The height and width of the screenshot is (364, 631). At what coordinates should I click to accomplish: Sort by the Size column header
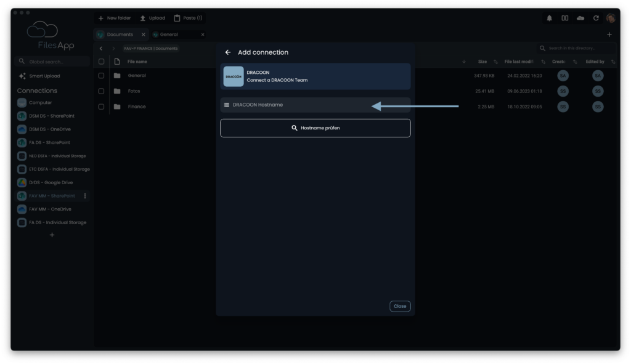[x=482, y=62]
